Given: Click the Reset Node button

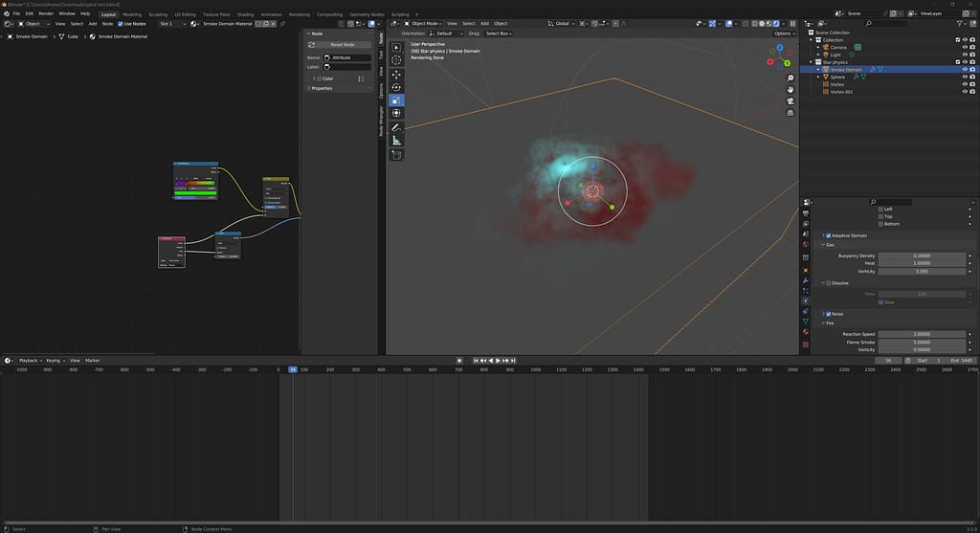Looking at the screenshot, I should pos(342,45).
